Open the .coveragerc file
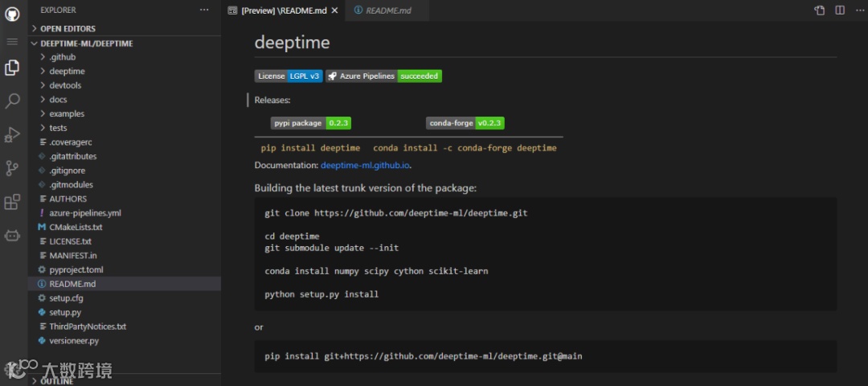Image resolution: width=868 pixels, height=386 pixels. coord(125,142)
